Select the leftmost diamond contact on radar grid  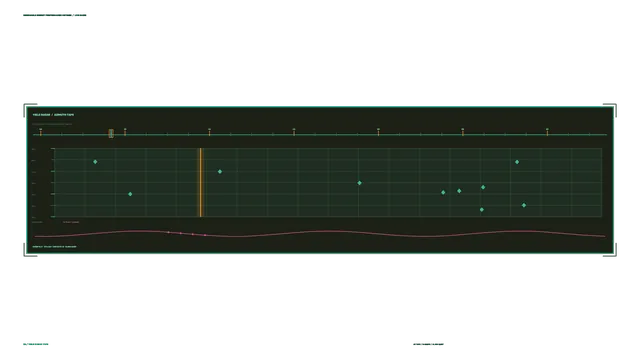tap(95, 162)
